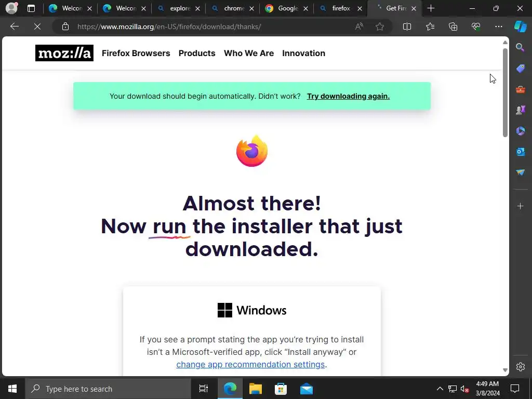Open the tab actions menu icon
Viewport: 532px width, 399px height.
click(x=31, y=8)
